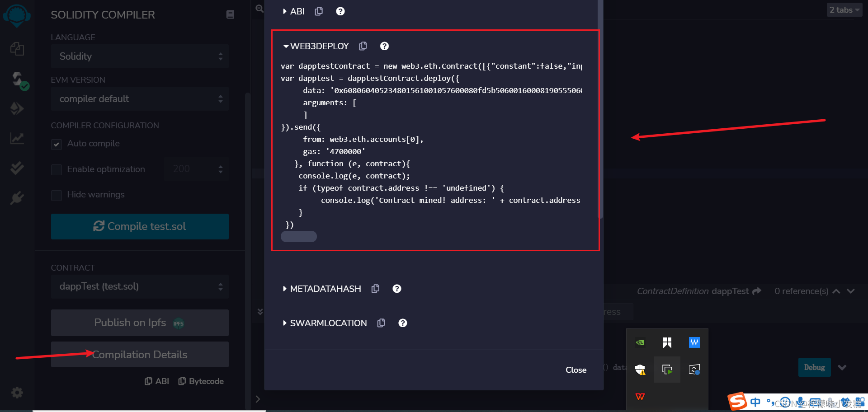Enable the optimization checkbox
Viewport: 868px width, 412px height.
(57, 170)
